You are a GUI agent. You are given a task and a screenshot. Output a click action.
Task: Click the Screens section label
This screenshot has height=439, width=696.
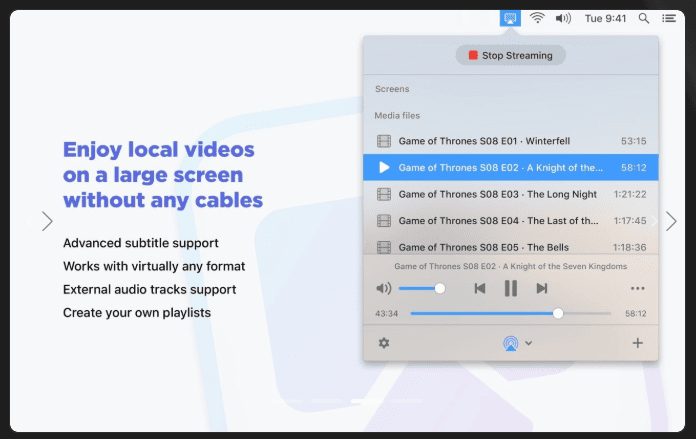tap(392, 89)
